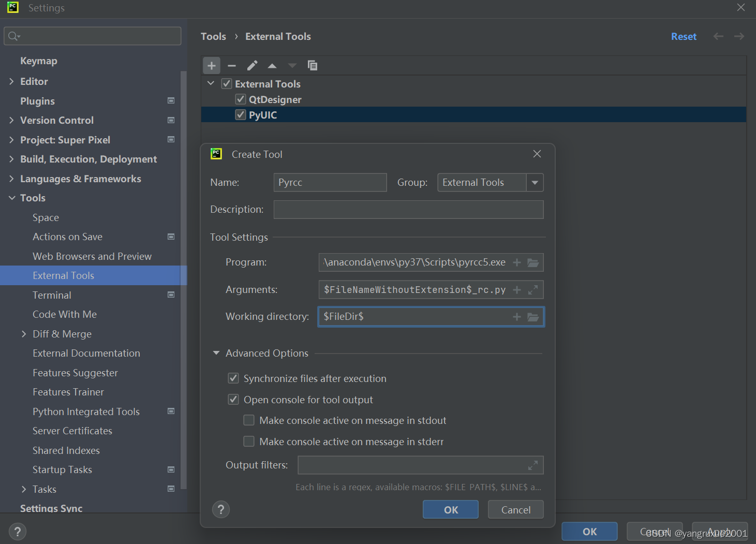This screenshot has height=544, width=756.
Task: Expand the Editor settings category
Action: click(11, 81)
